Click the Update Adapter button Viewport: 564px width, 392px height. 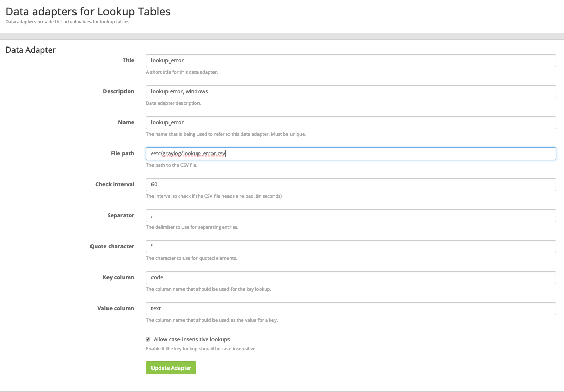click(171, 368)
